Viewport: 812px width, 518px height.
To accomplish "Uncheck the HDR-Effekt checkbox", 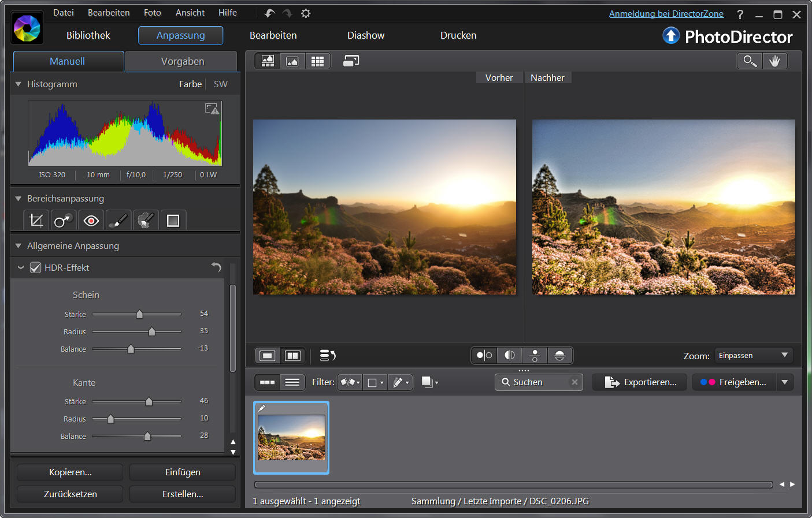I will [36, 267].
